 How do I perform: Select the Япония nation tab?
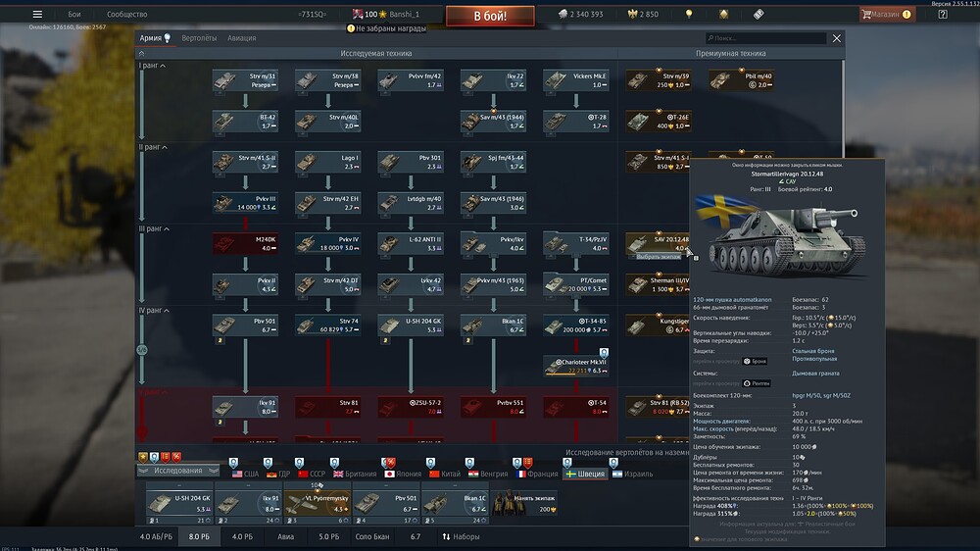point(403,474)
